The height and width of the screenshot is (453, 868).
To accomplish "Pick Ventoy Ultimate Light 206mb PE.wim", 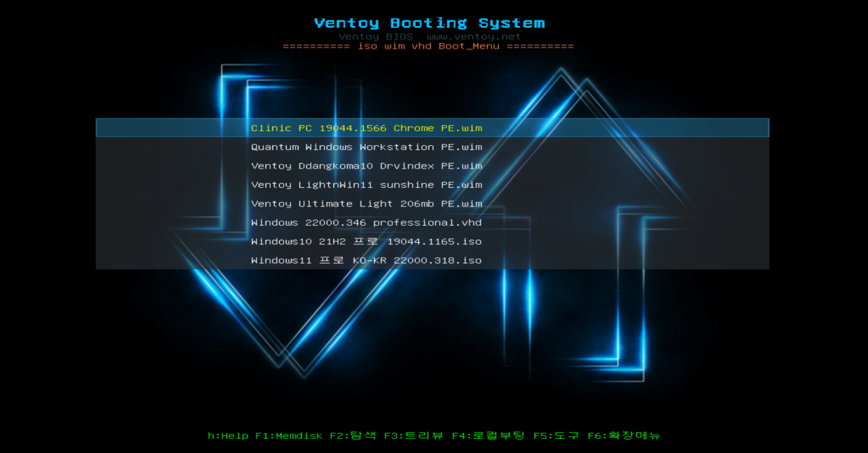I will (432, 204).
